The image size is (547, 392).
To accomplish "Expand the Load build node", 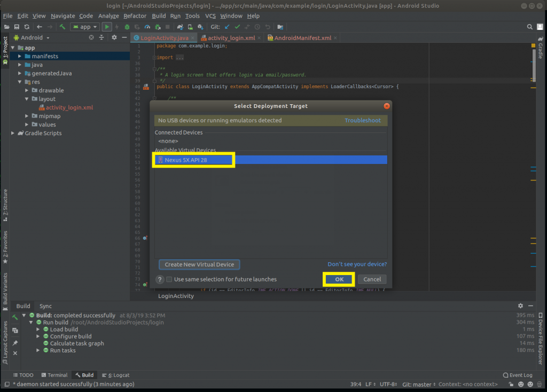I will click(38, 329).
